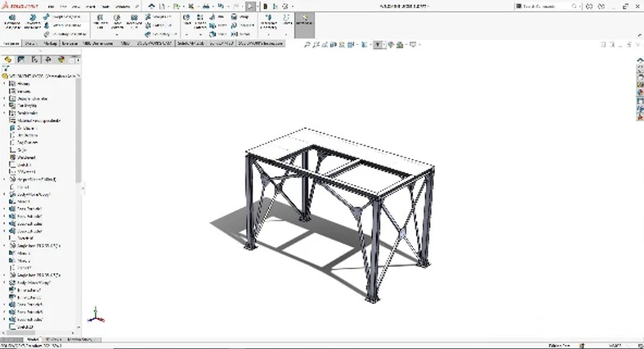Click the Search Commands field

(547, 6)
